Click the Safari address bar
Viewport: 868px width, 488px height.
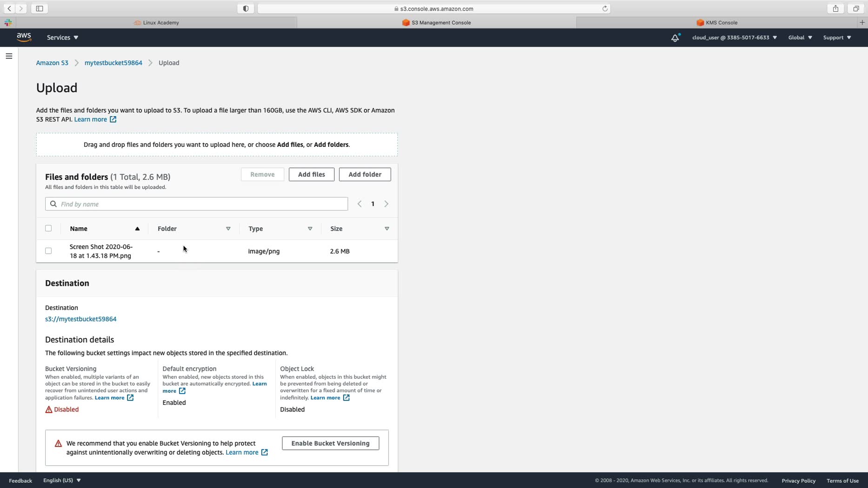point(434,8)
